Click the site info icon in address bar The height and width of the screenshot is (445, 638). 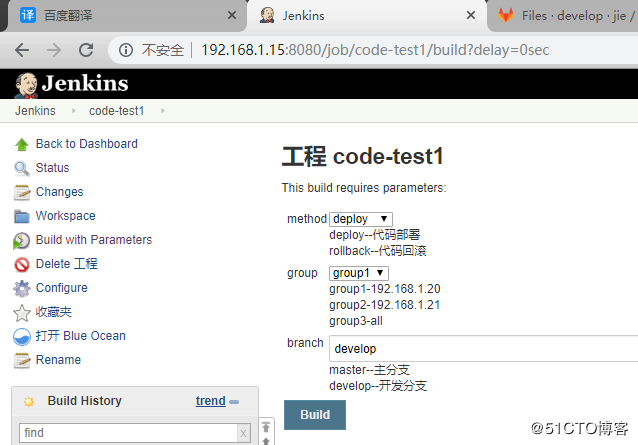126,50
